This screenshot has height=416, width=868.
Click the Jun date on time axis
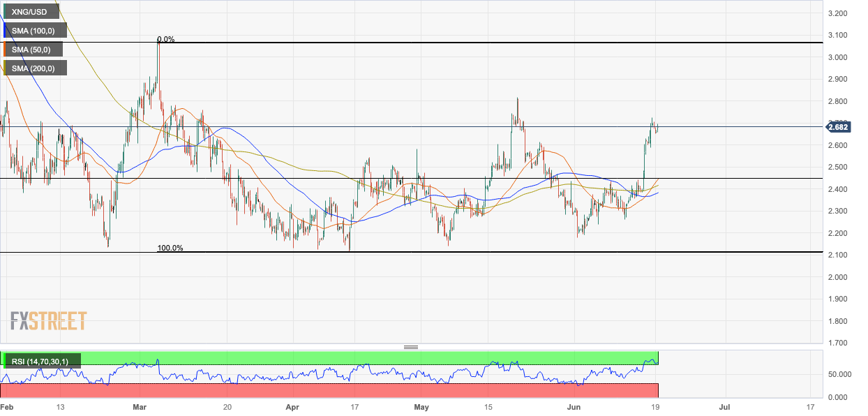(x=574, y=406)
